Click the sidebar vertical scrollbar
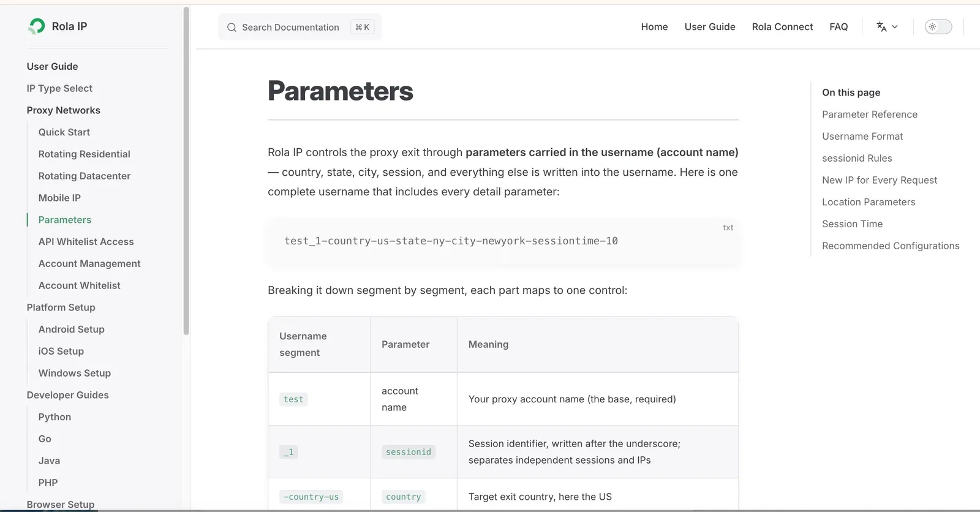Viewport: 980px width, 512px height. click(186, 170)
